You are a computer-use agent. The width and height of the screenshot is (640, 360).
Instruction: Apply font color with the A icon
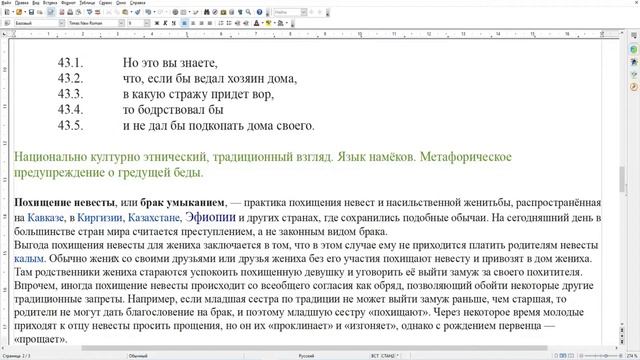256,23
